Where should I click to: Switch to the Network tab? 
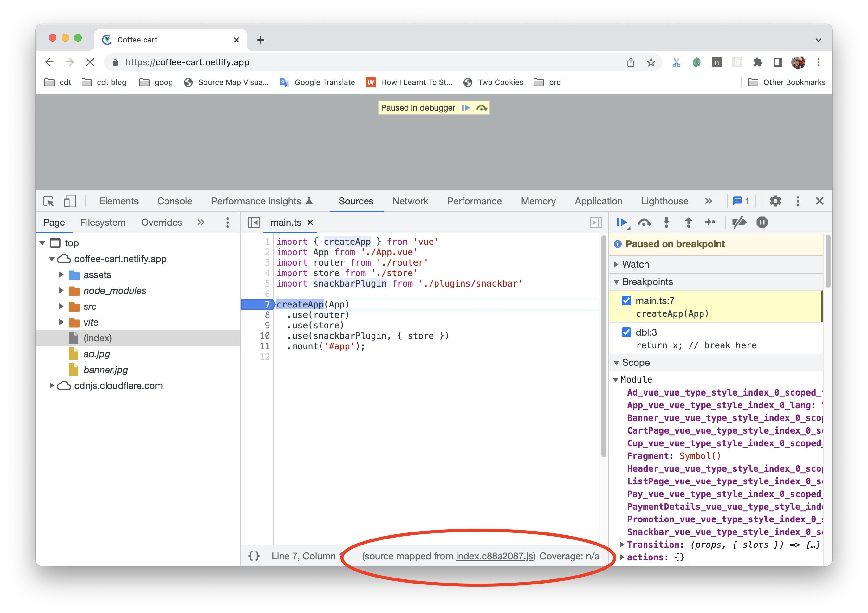pyautogui.click(x=410, y=201)
